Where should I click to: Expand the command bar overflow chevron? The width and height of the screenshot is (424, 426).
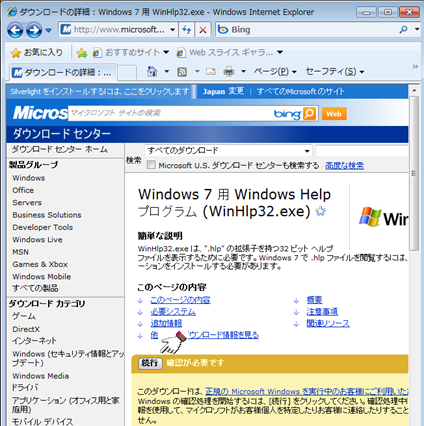[x=415, y=67]
